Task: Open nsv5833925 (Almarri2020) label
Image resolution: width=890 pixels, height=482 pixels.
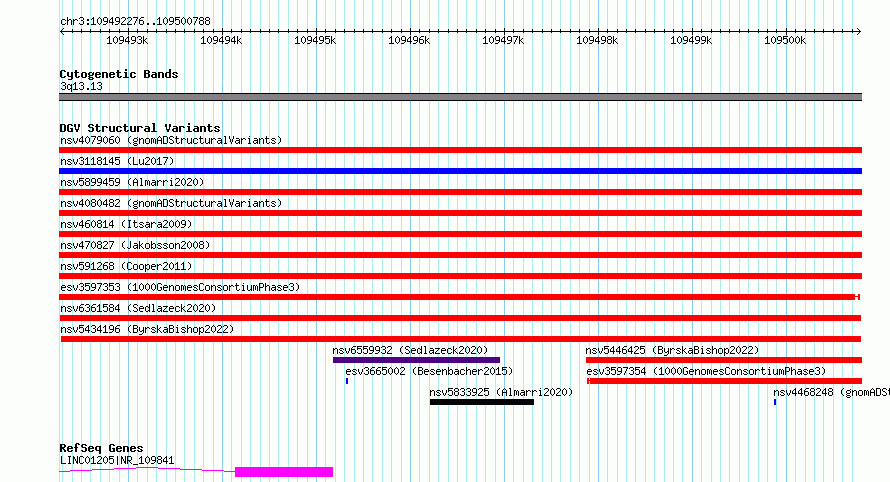Action: [501, 392]
